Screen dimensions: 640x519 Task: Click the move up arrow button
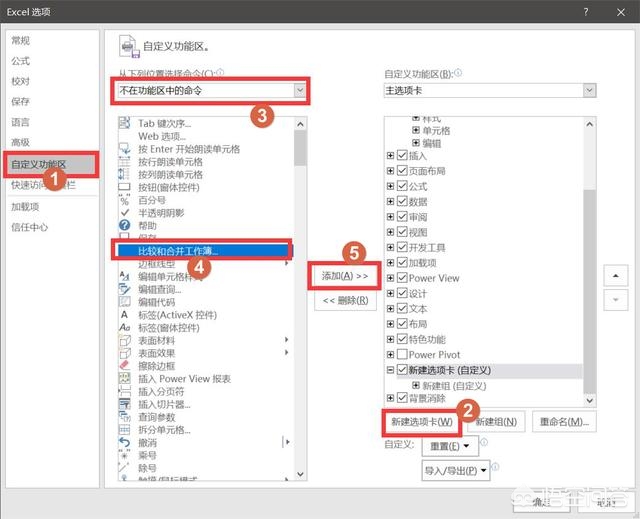click(x=616, y=276)
